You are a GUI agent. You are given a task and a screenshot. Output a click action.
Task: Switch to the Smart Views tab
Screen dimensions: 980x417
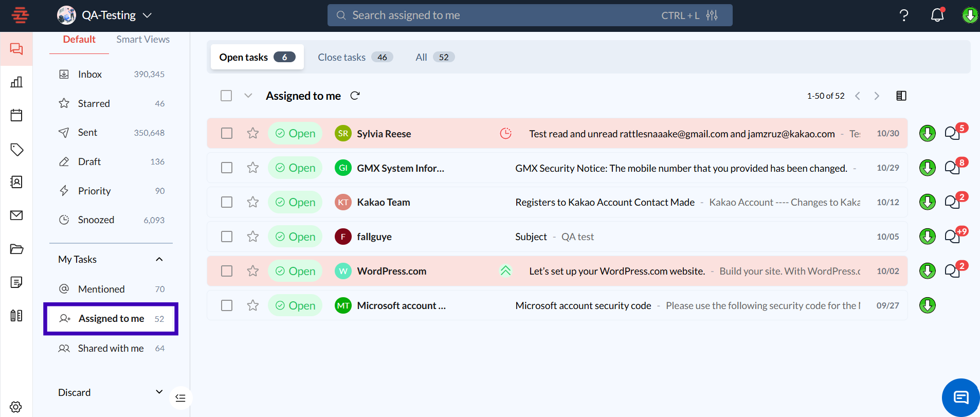(x=142, y=40)
